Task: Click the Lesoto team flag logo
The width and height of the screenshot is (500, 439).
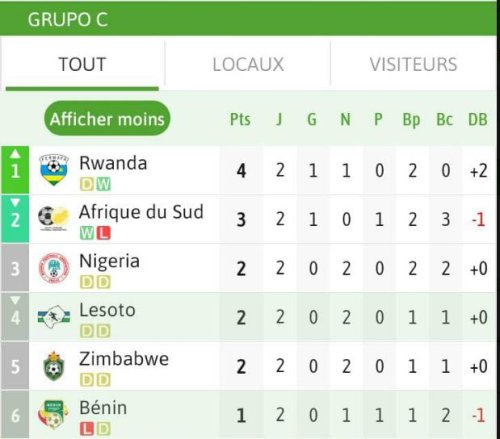Action: coord(54,316)
